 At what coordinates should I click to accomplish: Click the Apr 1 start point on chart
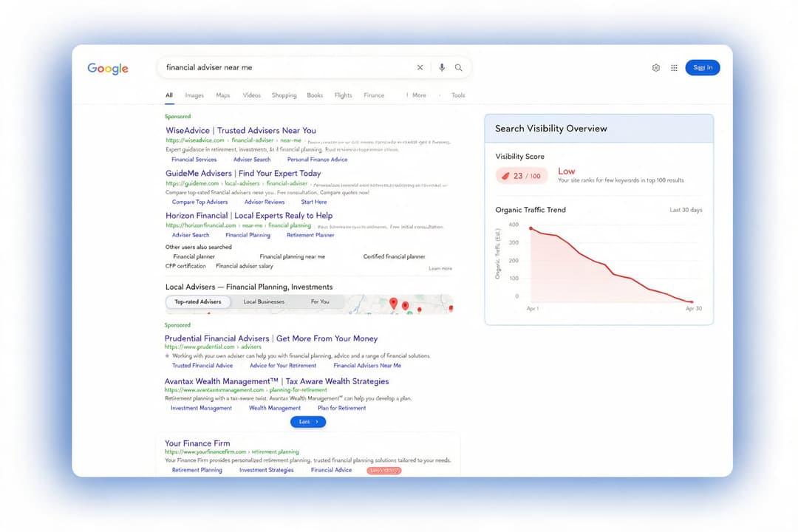tap(531, 228)
